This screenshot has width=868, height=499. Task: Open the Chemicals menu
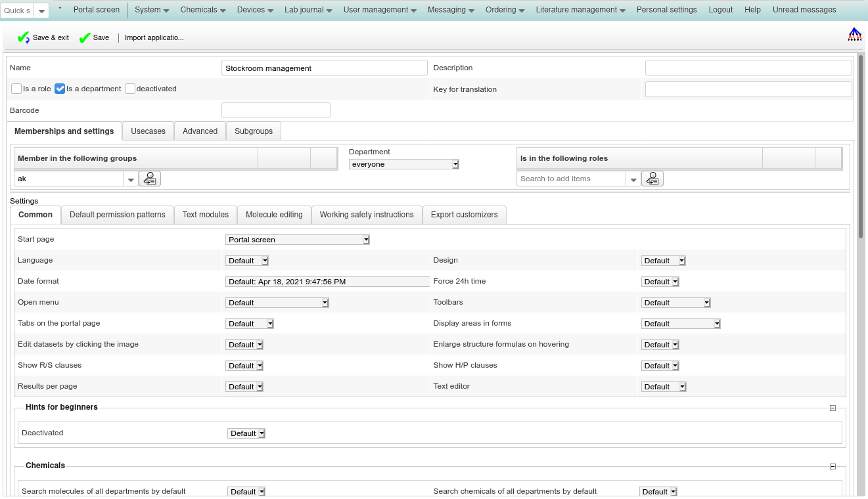(203, 10)
